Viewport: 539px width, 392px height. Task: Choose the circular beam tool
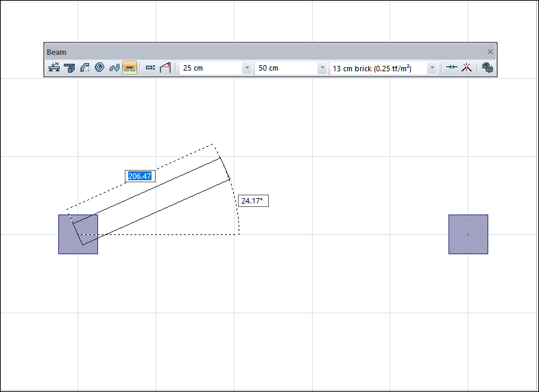click(99, 68)
